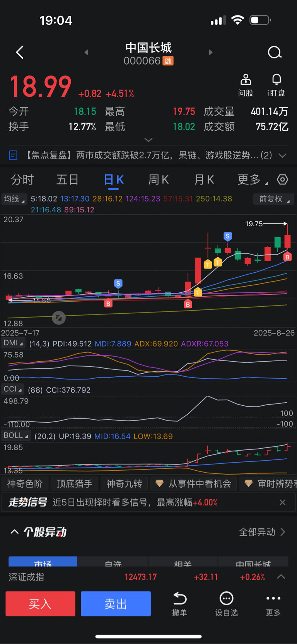Open the 问股 assistant icon
The image size is (297, 644).
[x=246, y=85]
